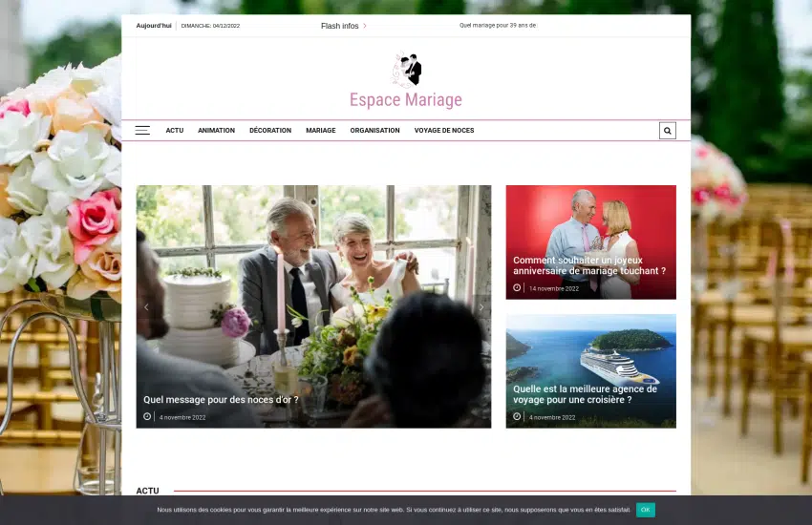812x525 pixels.
Task: Open the Voyage de noces menu item
Action: [x=443, y=131]
